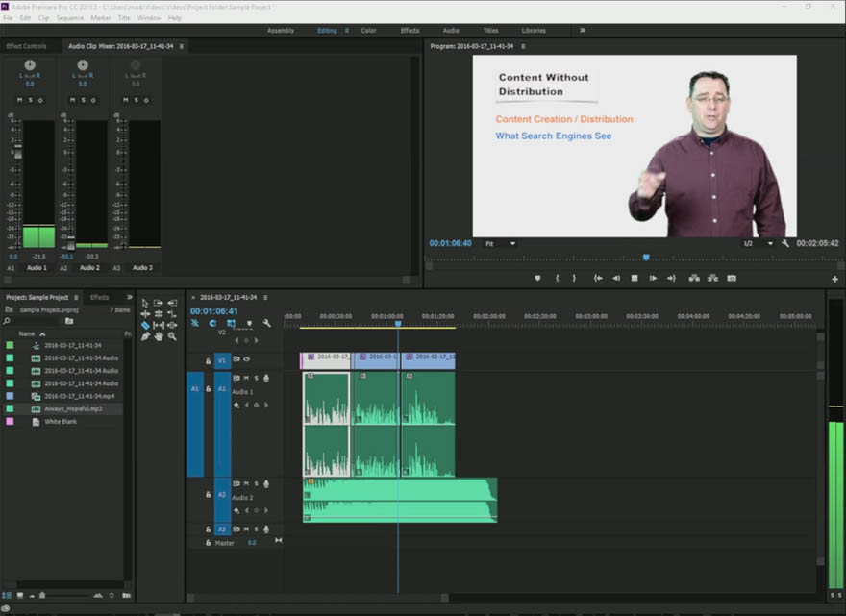Viewport: 846px width, 616px height.
Task: Toggle snap in the timeline
Action: [x=213, y=323]
